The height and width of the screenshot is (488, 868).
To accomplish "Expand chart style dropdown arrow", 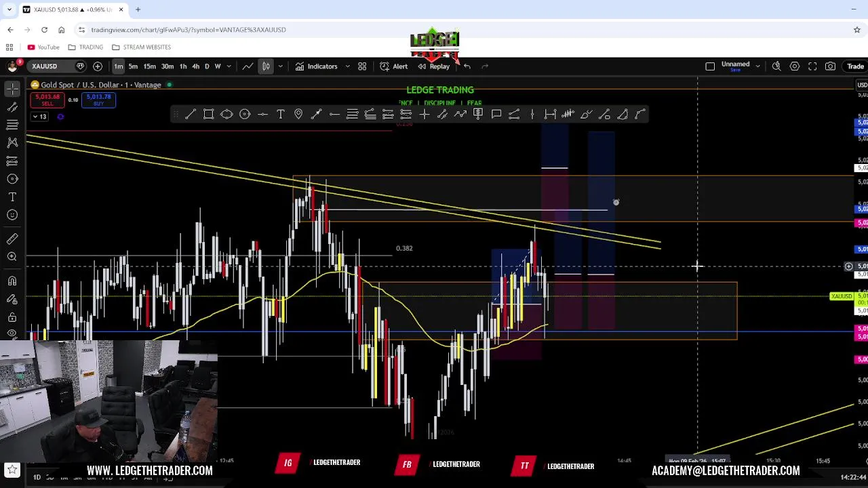I will pos(280,66).
